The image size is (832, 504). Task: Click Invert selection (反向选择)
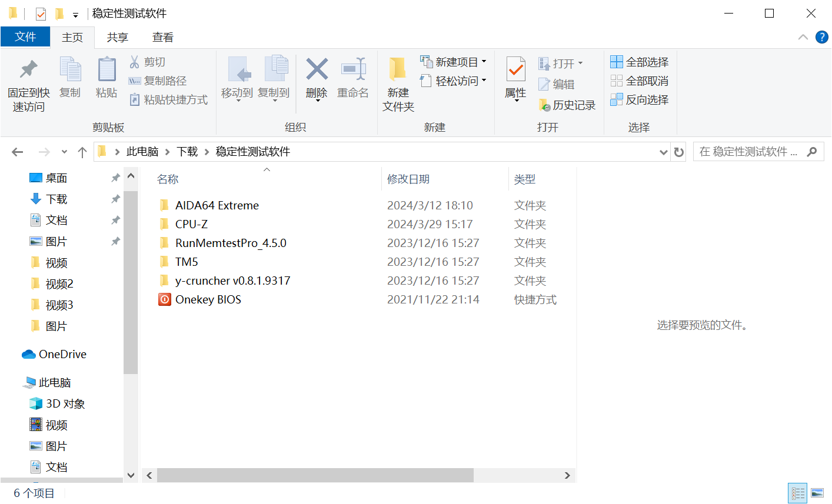639,99
